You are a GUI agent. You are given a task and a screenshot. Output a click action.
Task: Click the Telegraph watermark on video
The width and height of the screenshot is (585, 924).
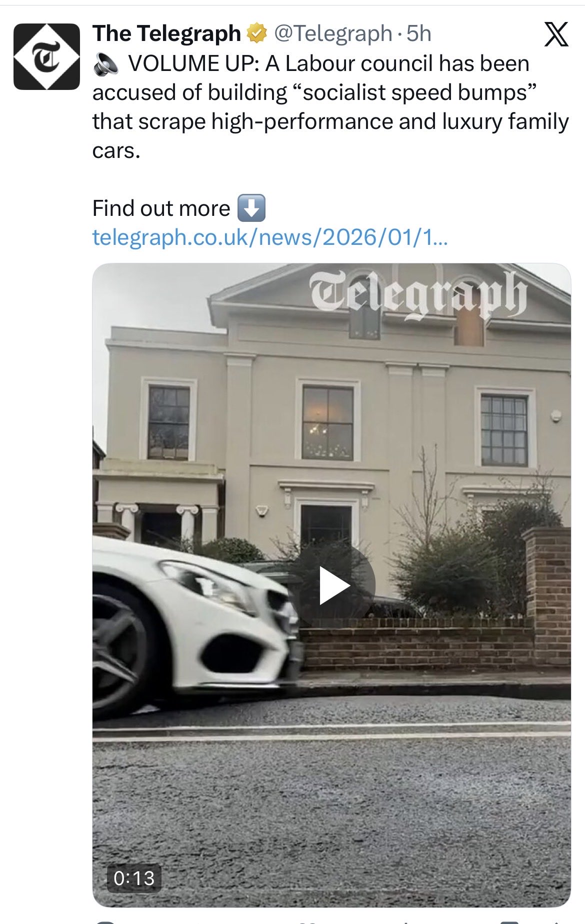tap(418, 294)
